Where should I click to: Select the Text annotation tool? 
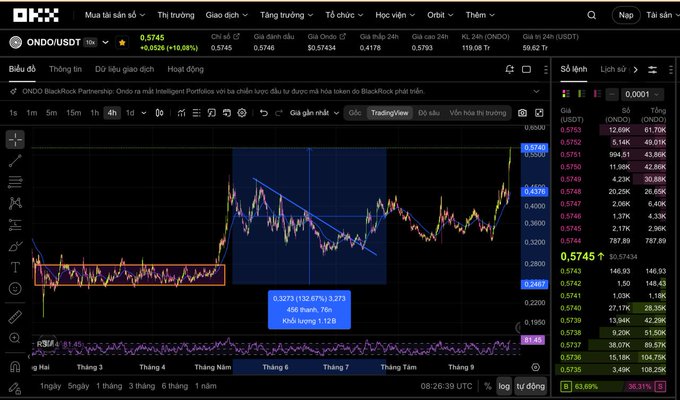click(15, 267)
